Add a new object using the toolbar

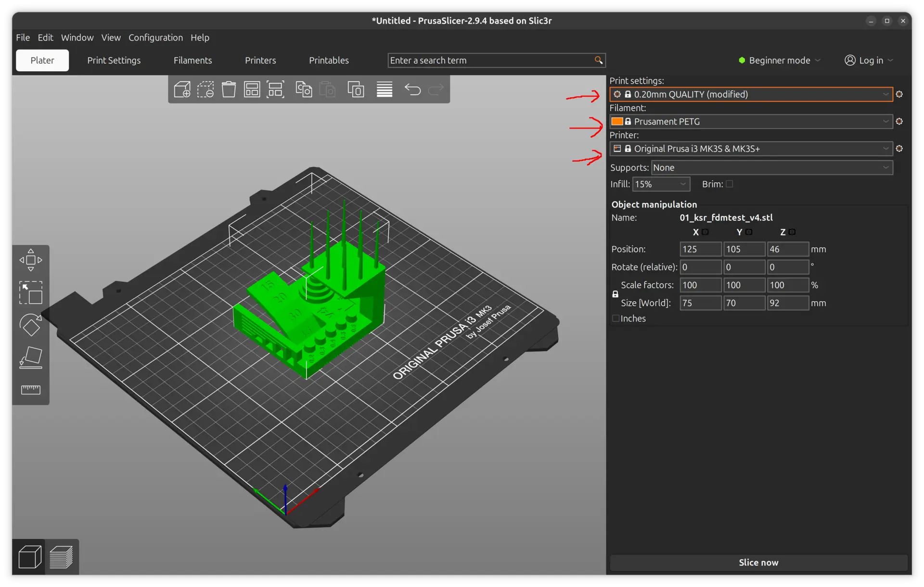click(182, 89)
